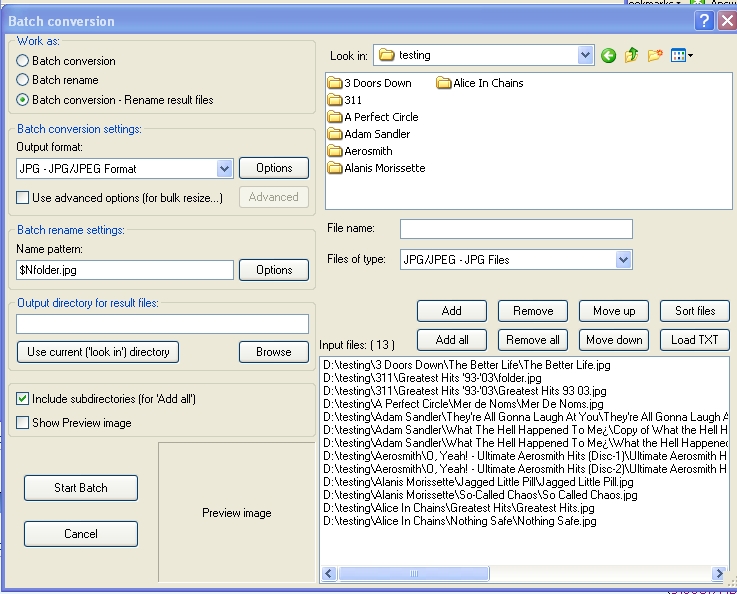737x594 pixels.
Task: Select So Called Chaos.jpg input file
Action: 480,495
